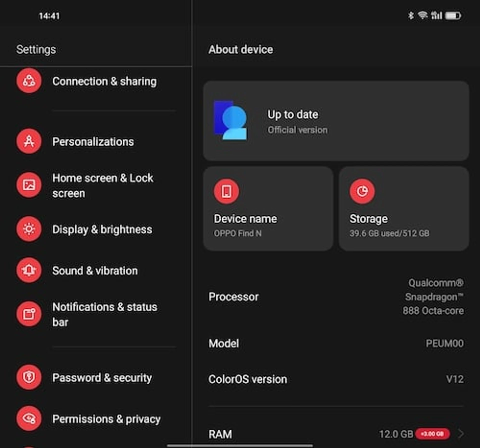Tap the ColorOS update logo
The width and height of the screenshot is (480, 448).
coord(230,120)
